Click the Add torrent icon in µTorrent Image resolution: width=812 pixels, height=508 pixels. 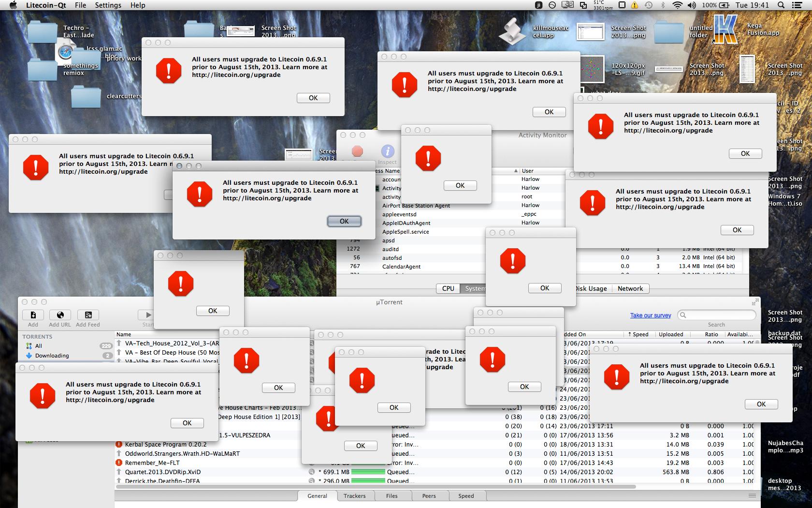[33, 315]
